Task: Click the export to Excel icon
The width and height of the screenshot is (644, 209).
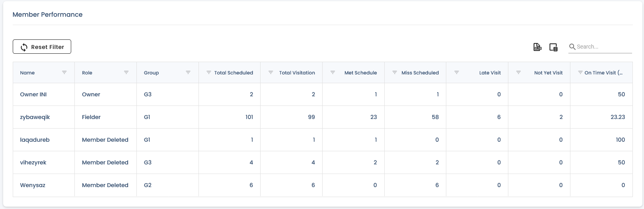Action: pyautogui.click(x=537, y=47)
